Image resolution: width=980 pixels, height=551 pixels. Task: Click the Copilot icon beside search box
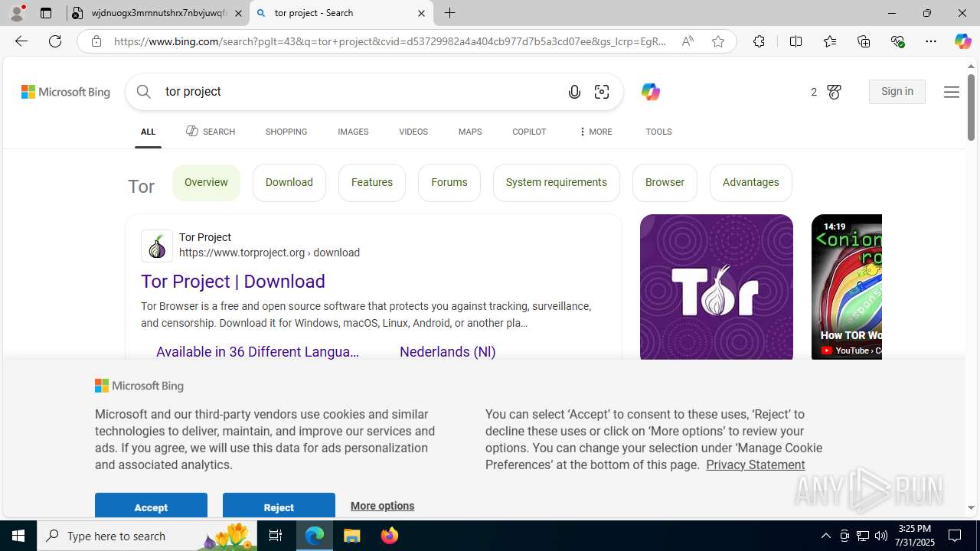[x=650, y=92]
